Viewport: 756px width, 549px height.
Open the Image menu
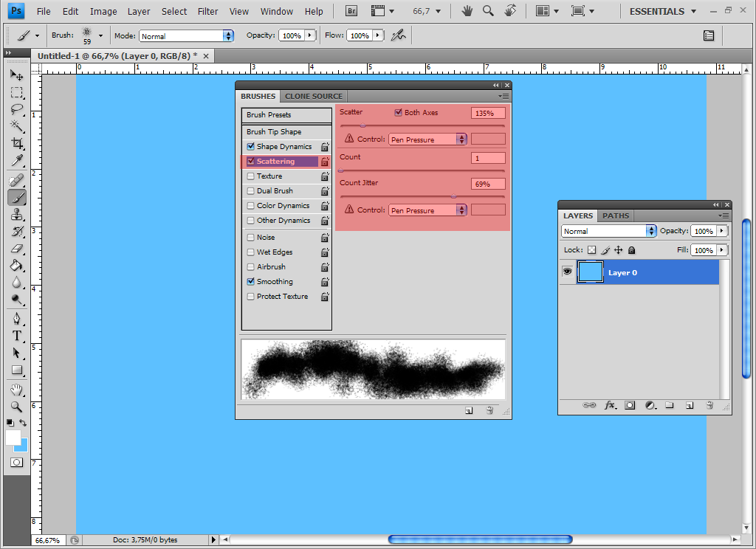[103, 11]
